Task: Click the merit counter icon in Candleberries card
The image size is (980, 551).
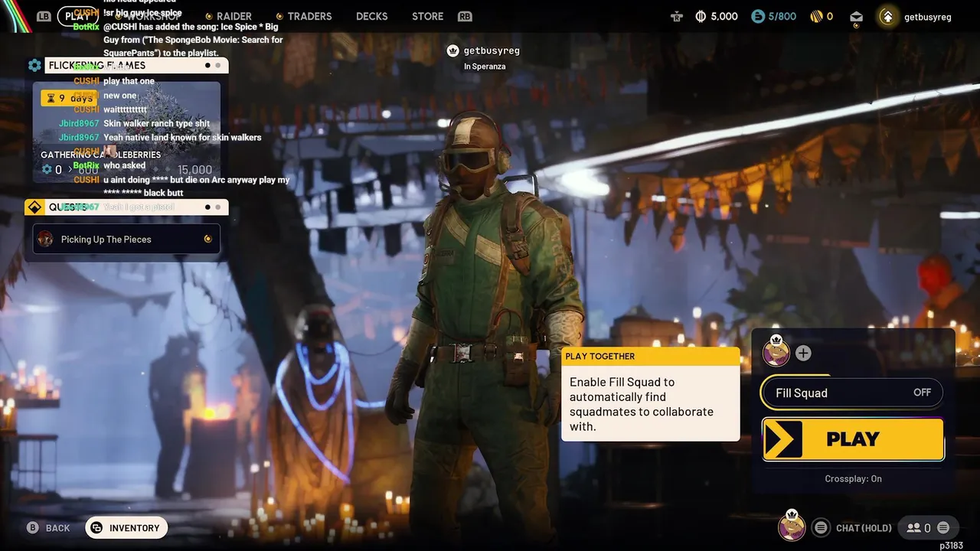Action: [47, 170]
